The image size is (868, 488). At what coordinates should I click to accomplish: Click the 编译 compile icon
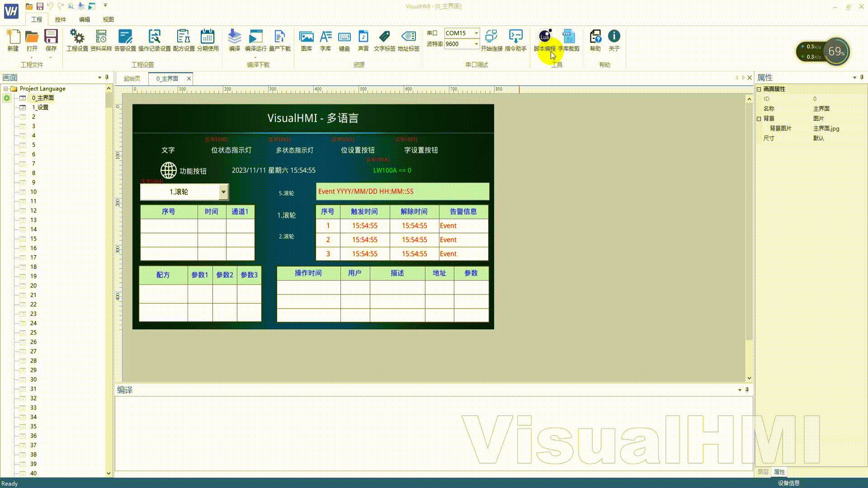coord(234,40)
